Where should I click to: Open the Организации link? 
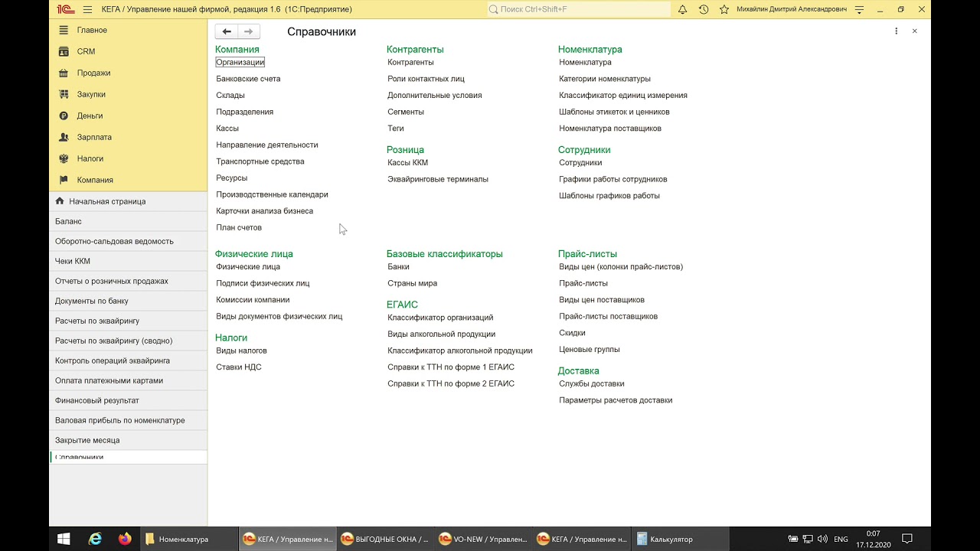pyautogui.click(x=240, y=62)
